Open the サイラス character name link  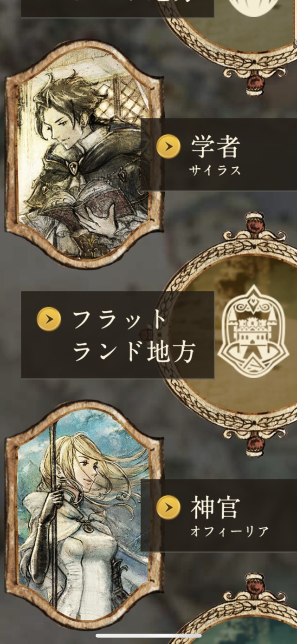(215, 171)
